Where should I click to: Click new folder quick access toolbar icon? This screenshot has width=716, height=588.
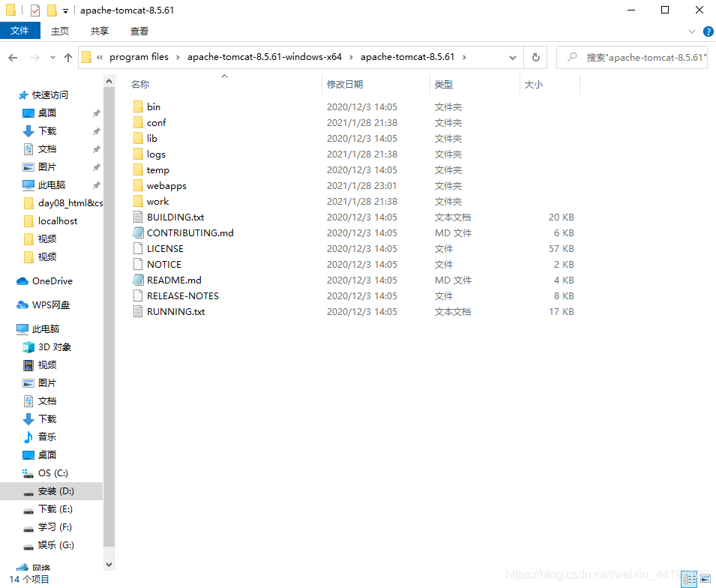coord(52,10)
